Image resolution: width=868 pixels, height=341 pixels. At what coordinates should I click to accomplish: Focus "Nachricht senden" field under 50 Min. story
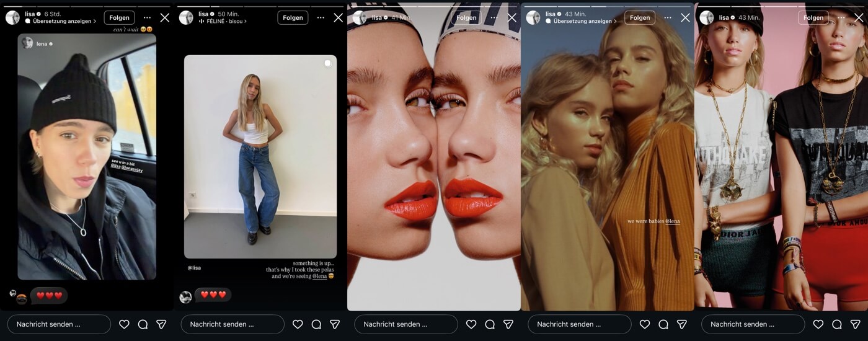[232, 324]
